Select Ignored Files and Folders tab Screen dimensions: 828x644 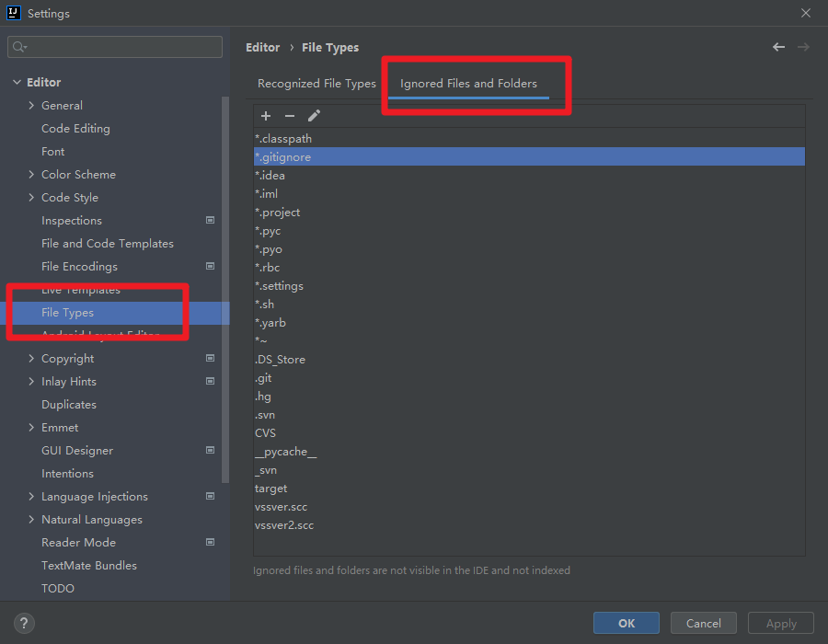468,84
